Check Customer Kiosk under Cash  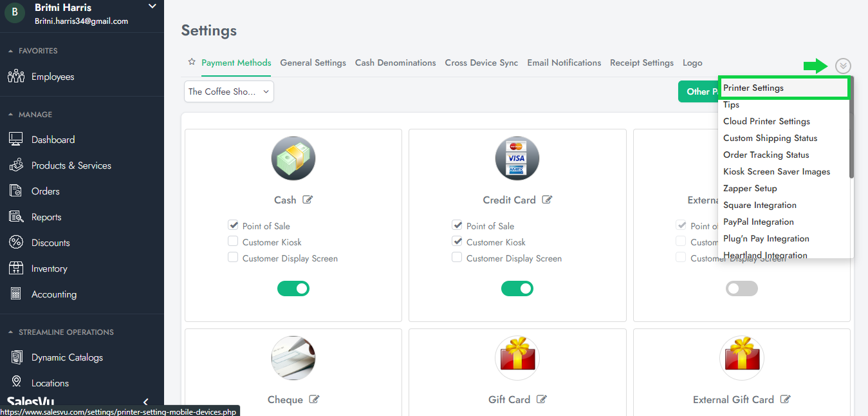tap(234, 241)
